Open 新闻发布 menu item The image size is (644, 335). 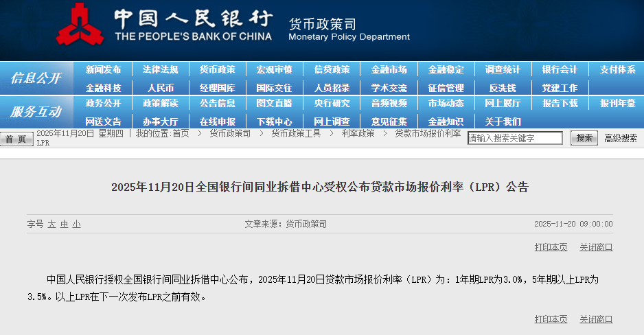[x=103, y=70]
